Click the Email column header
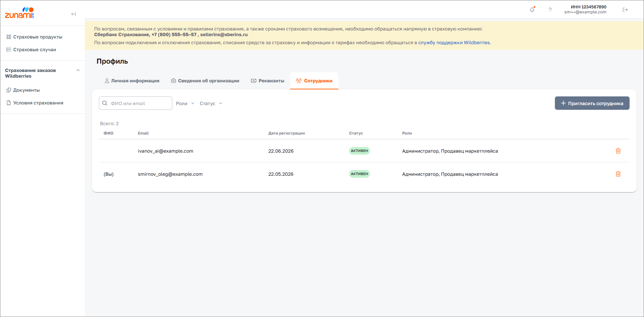The image size is (644, 317). (143, 133)
